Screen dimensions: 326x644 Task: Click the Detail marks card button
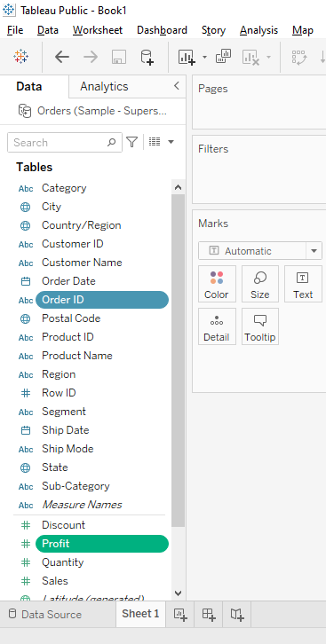[217, 326]
